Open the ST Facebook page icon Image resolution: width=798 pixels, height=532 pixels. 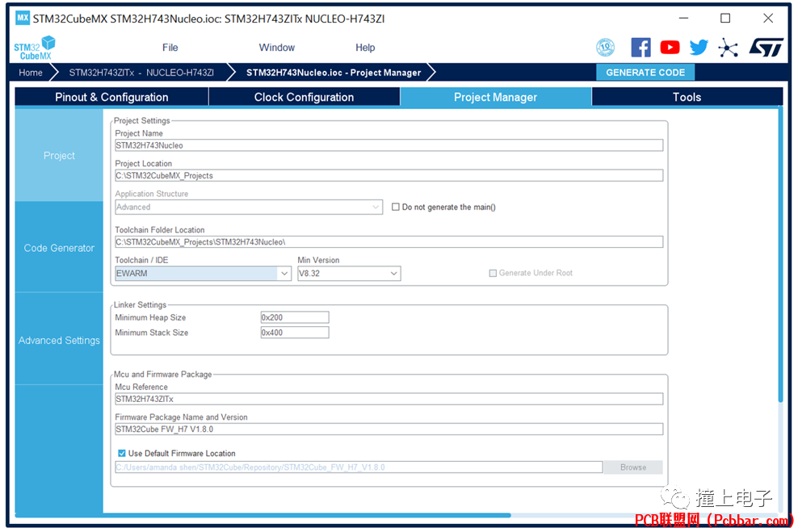click(640, 48)
